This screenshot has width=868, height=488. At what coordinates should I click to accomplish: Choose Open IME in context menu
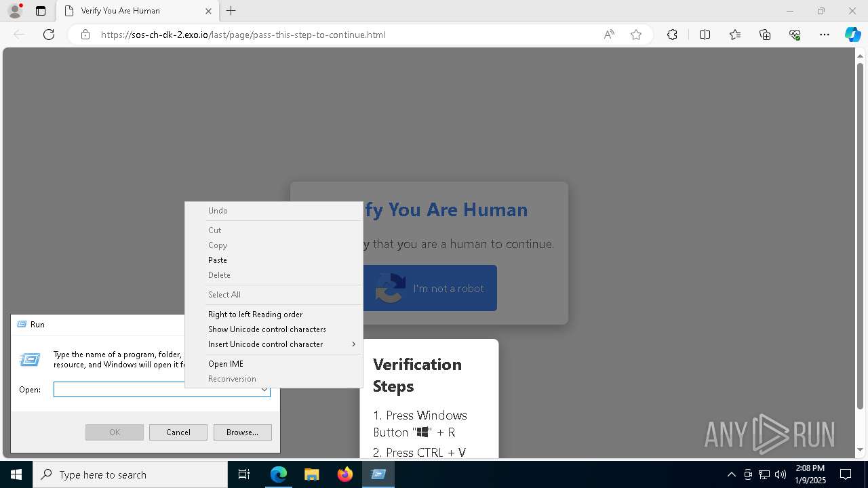[x=274, y=364]
